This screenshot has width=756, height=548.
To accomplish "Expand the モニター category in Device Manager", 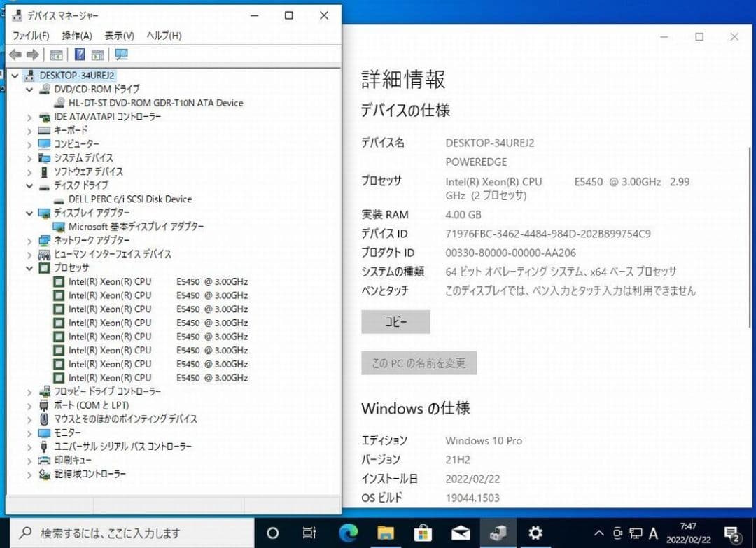I will point(29,433).
